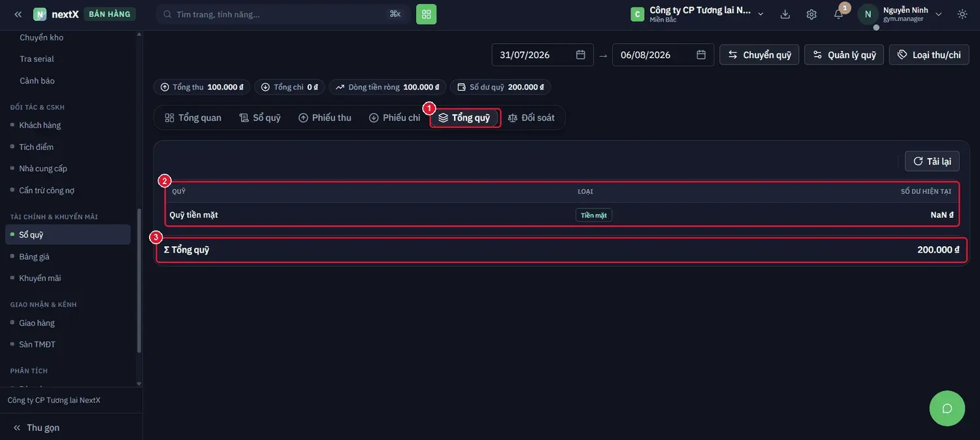This screenshot has height=440, width=980.
Task: Open the notifications bell
Action: 838,14
